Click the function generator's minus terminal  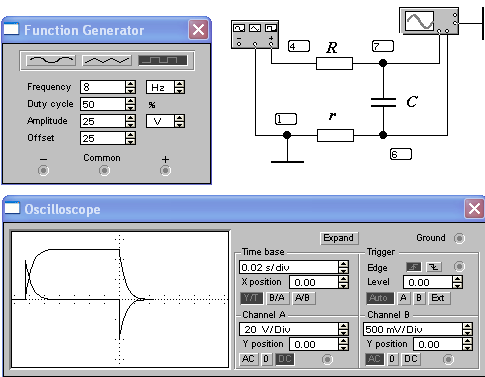[43, 170]
